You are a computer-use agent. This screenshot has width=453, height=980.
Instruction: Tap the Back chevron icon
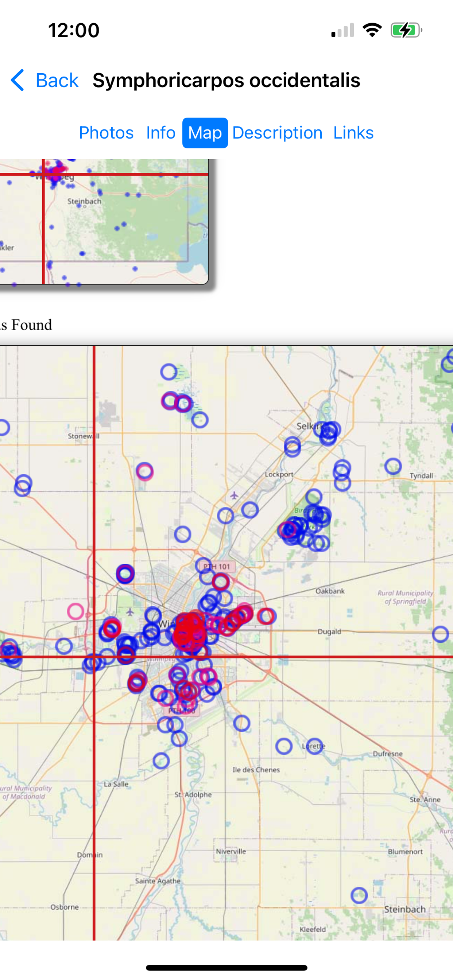click(18, 80)
